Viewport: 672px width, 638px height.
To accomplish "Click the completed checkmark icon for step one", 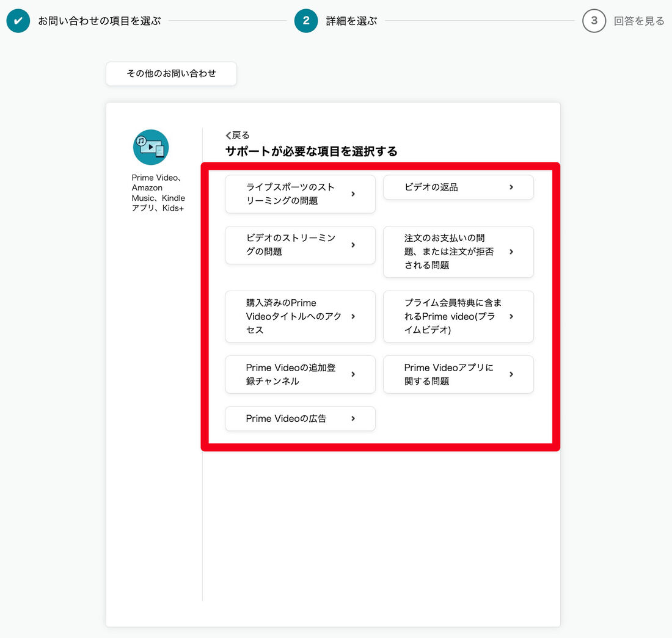I will (x=18, y=21).
